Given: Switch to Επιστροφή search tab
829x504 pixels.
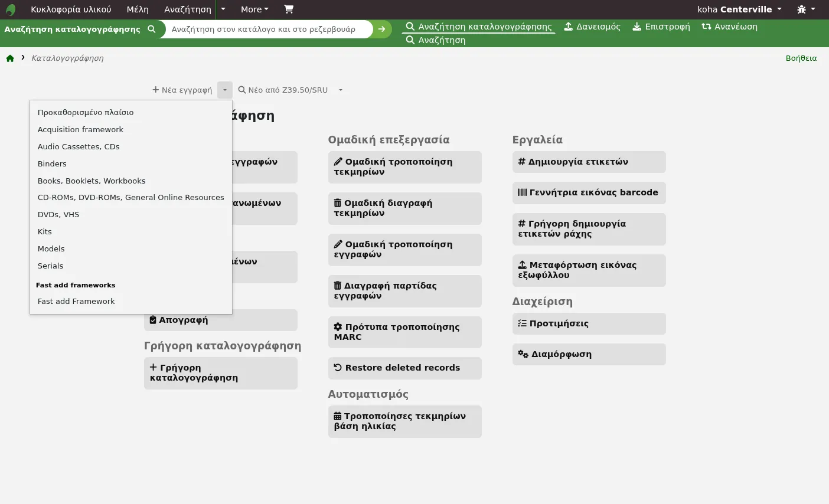Looking at the screenshot, I should pyautogui.click(x=661, y=27).
